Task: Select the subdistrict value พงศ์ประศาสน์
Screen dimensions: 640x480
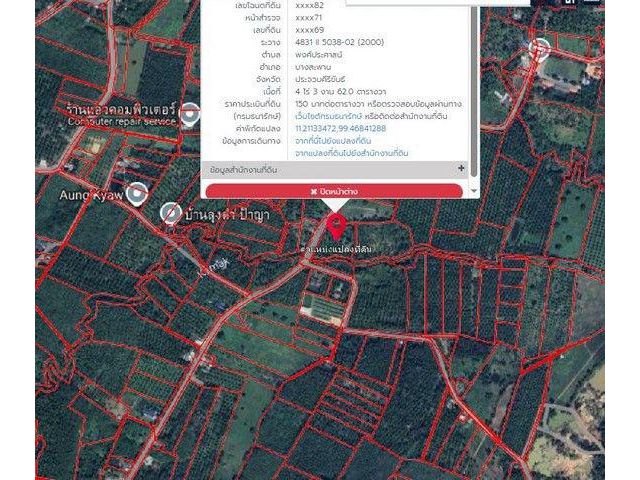Action: pyautogui.click(x=319, y=55)
